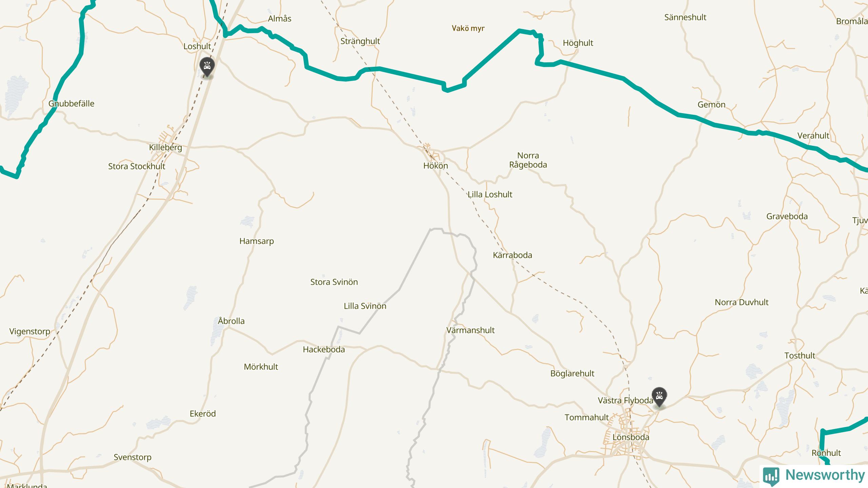Screen dimensions: 868x488
Task: Select the Gemön place label
Action: (x=711, y=105)
